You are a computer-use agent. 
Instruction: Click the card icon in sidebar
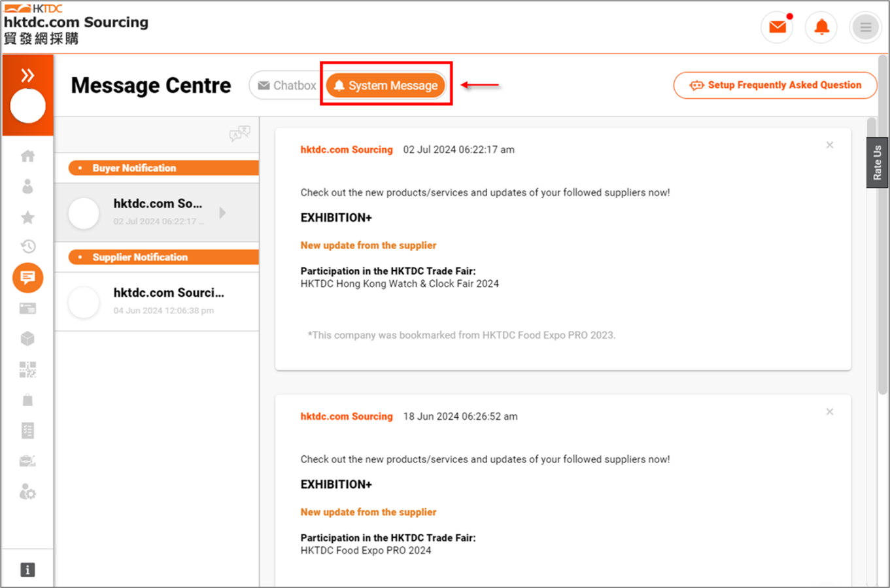click(27, 308)
